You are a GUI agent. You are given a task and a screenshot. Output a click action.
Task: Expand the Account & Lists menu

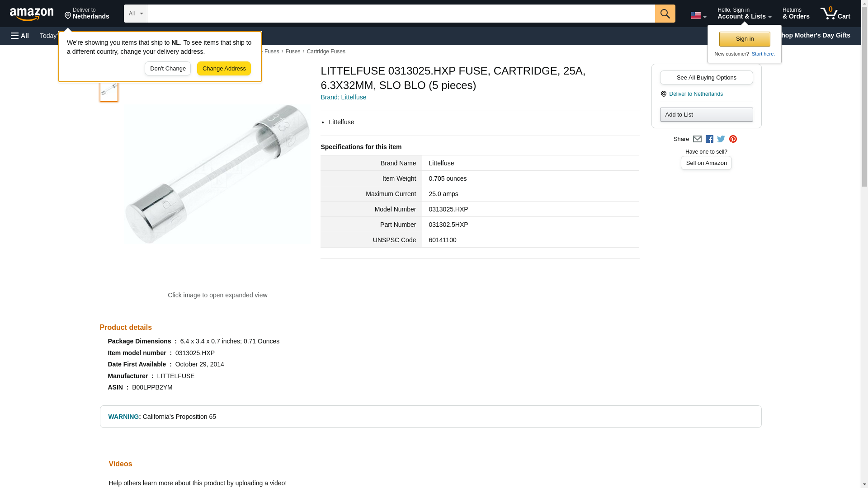(744, 13)
